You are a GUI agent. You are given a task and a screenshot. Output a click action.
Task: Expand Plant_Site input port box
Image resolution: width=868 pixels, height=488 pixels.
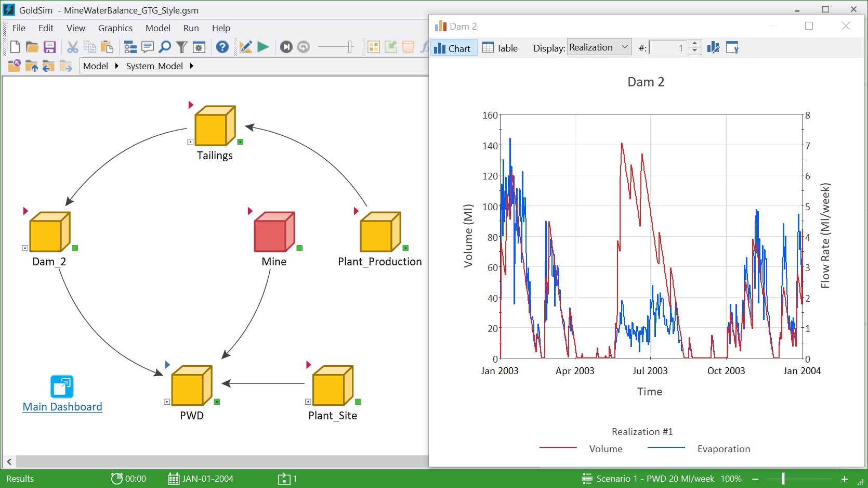[x=308, y=402]
